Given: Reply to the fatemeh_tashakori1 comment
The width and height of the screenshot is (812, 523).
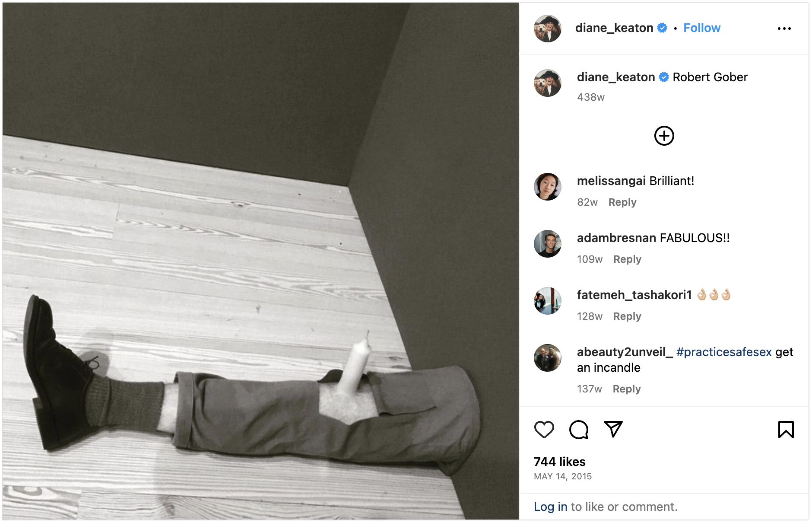Looking at the screenshot, I should [x=627, y=316].
